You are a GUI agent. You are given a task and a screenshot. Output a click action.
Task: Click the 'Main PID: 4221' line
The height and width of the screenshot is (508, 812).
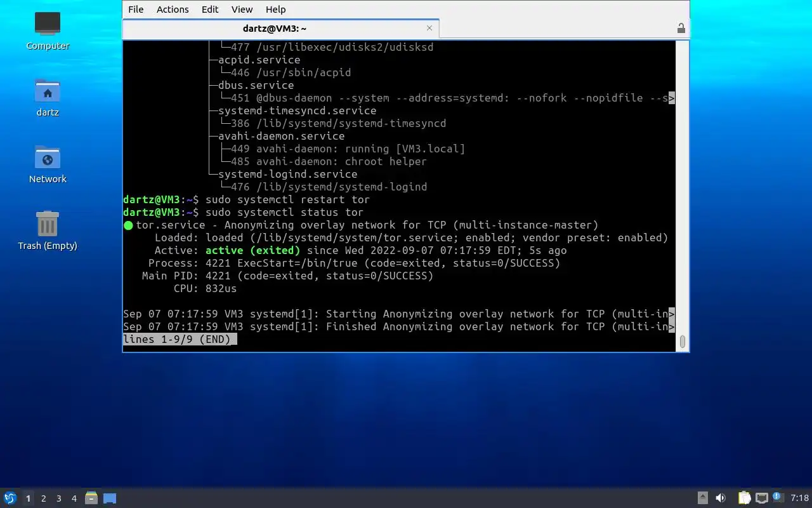click(288, 276)
